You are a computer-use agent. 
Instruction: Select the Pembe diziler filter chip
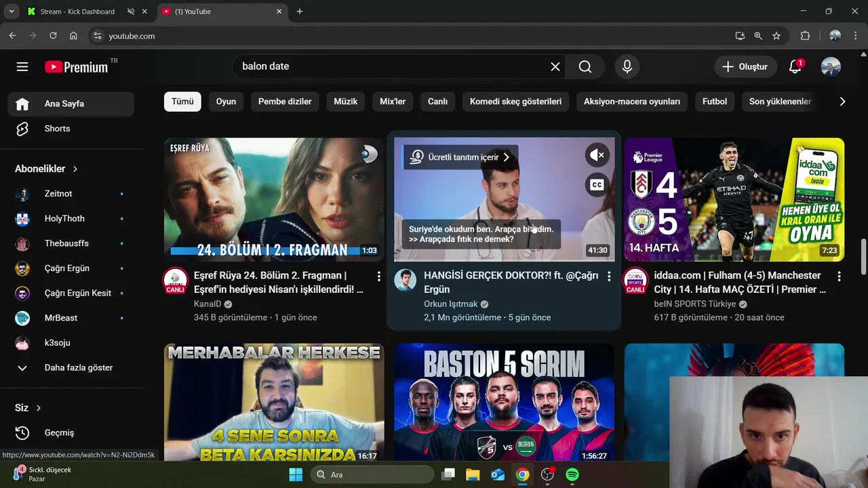[x=285, y=102]
